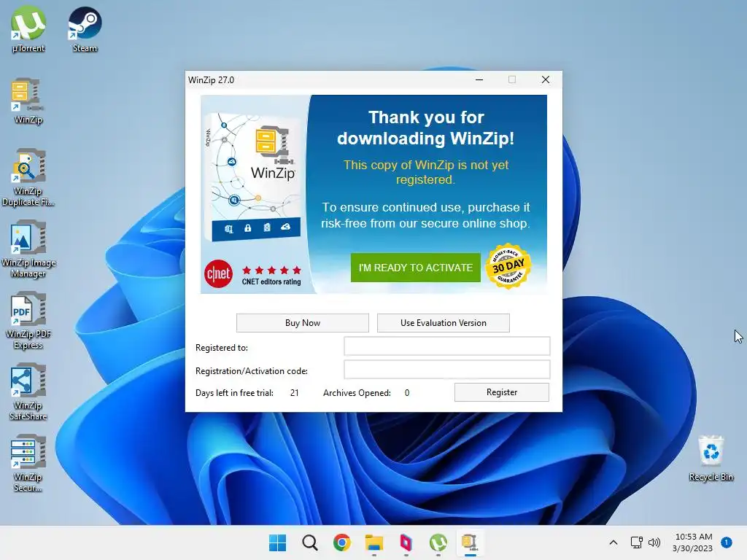Click the WinZip taskbar icon
The image size is (747, 560).
[x=470, y=542]
